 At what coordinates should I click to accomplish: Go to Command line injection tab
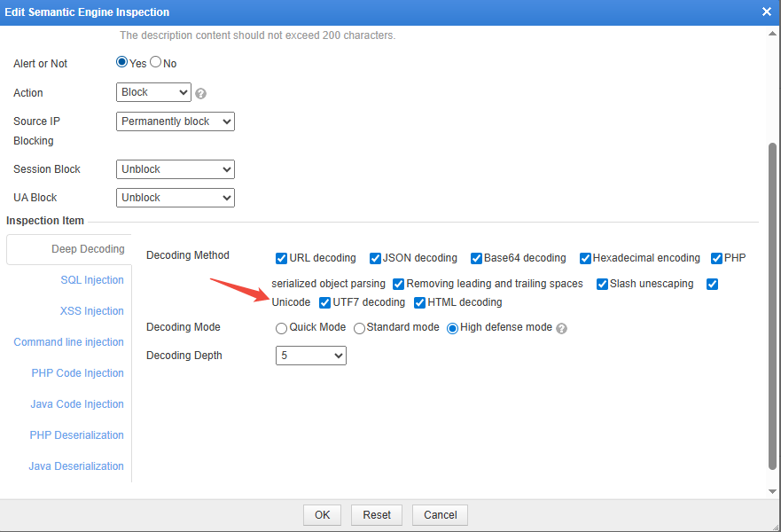click(69, 342)
